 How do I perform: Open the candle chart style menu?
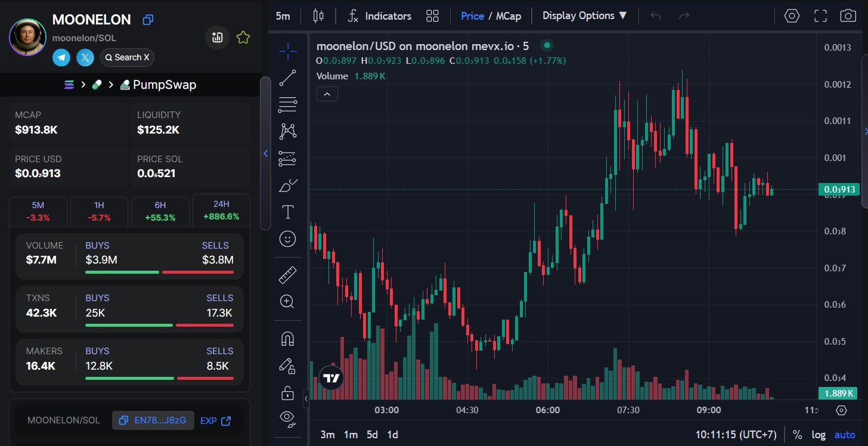(318, 16)
